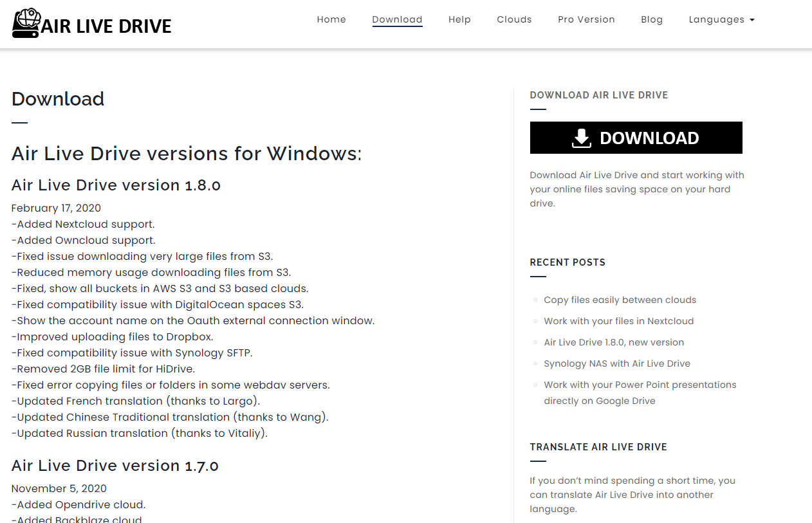The width and height of the screenshot is (812, 523).
Task: Click 'Removed 2GB file limit for HiDrive' line
Action: point(103,369)
